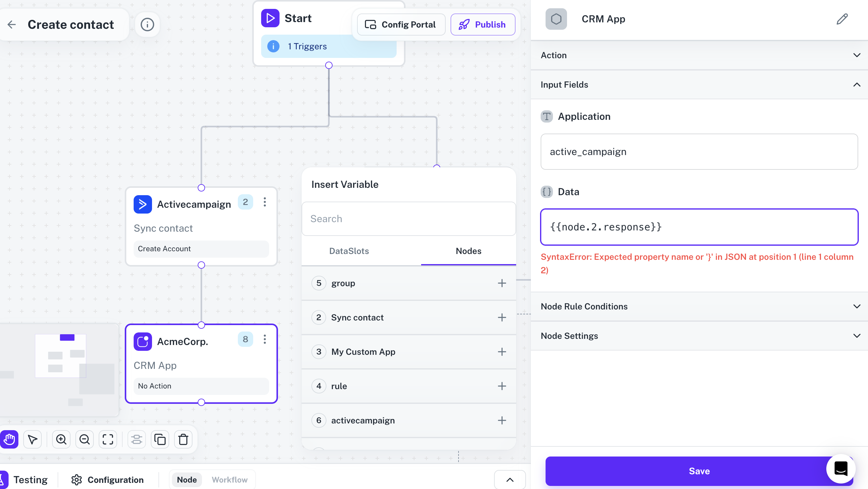Zoom out of the workflow canvas

click(84, 439)
